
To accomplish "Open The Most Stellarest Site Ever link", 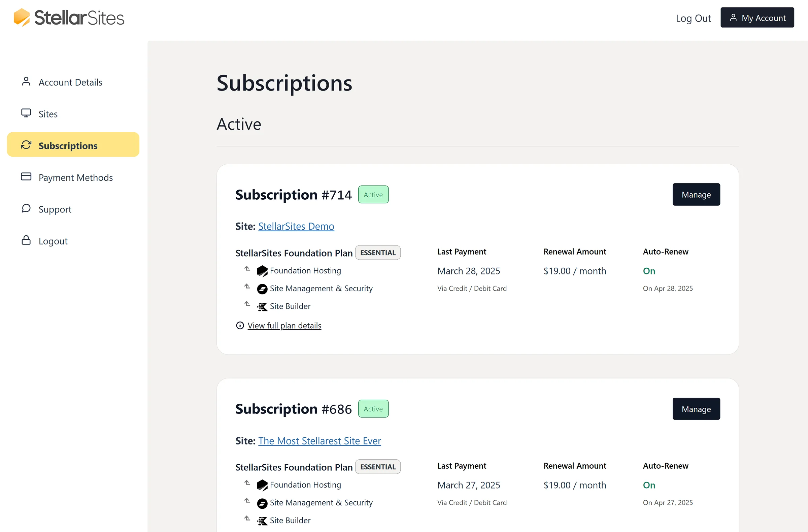I will pos(319,440).
